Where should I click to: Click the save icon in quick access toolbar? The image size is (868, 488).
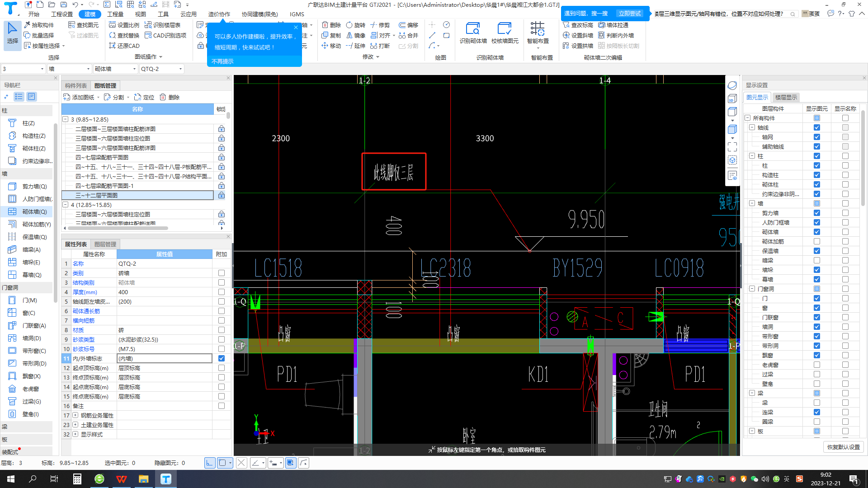(x=63, y=5)
